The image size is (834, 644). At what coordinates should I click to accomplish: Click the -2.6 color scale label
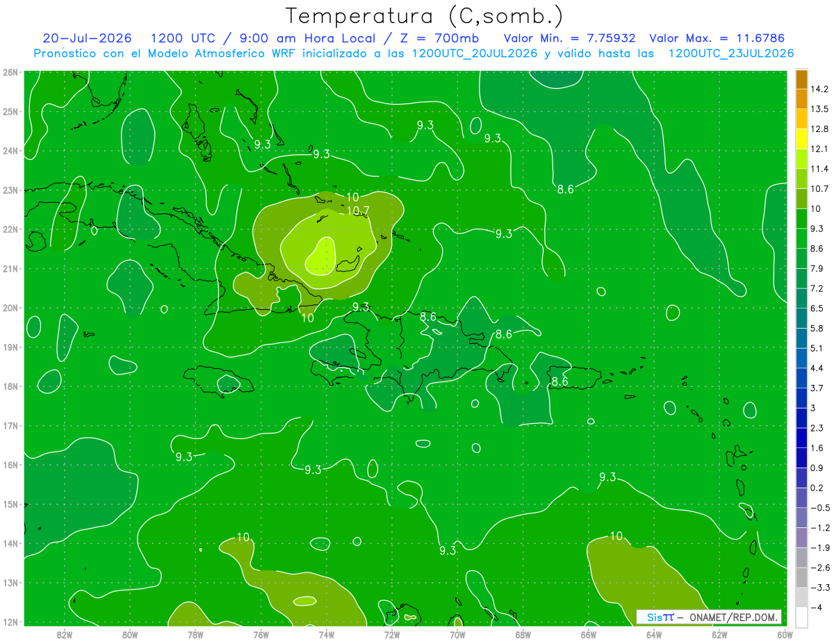[820, 568]
